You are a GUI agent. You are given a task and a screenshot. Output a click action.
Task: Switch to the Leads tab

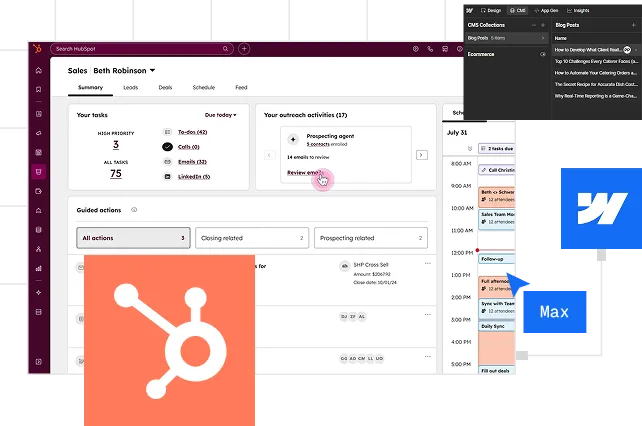pyautogui.click(x=131, y=87)
